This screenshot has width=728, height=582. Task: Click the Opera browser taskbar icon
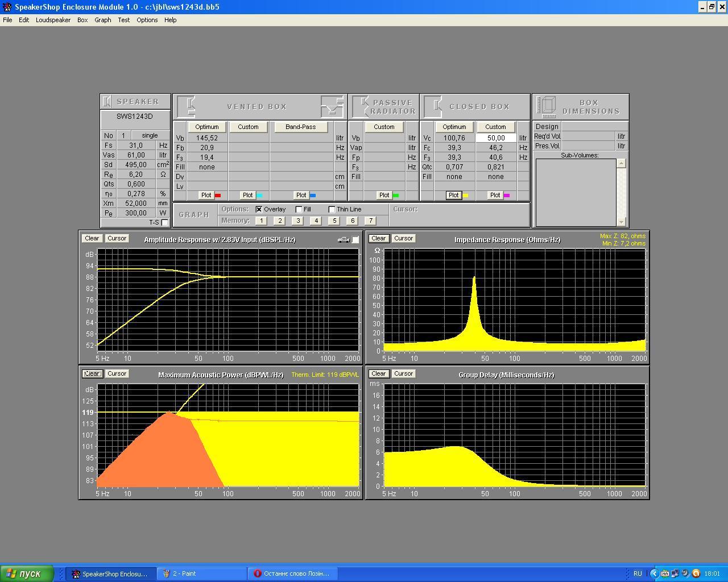pyautogui.click(x=292, y=573)
